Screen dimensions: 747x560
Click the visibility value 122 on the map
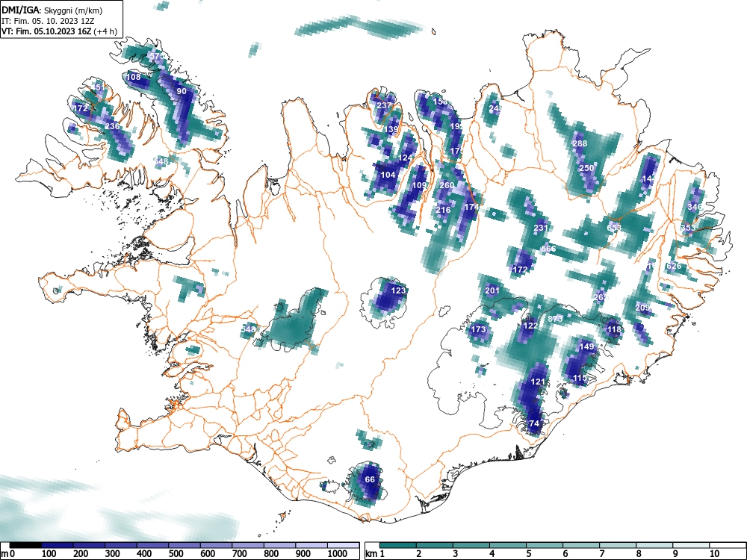pos(530,326)
